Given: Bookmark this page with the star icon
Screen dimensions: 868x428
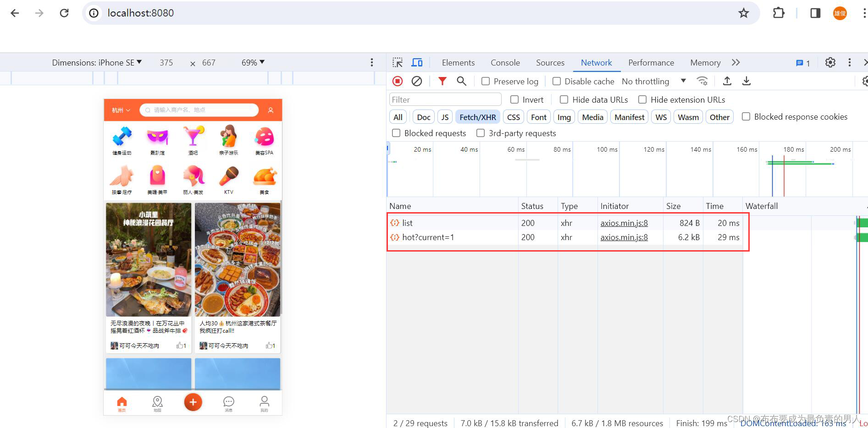Looking at the screenshot, I should click(743, 13).
